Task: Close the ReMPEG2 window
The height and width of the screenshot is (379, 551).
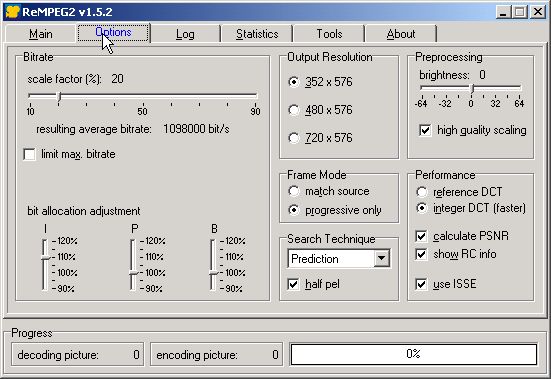Action: [538, 12]
